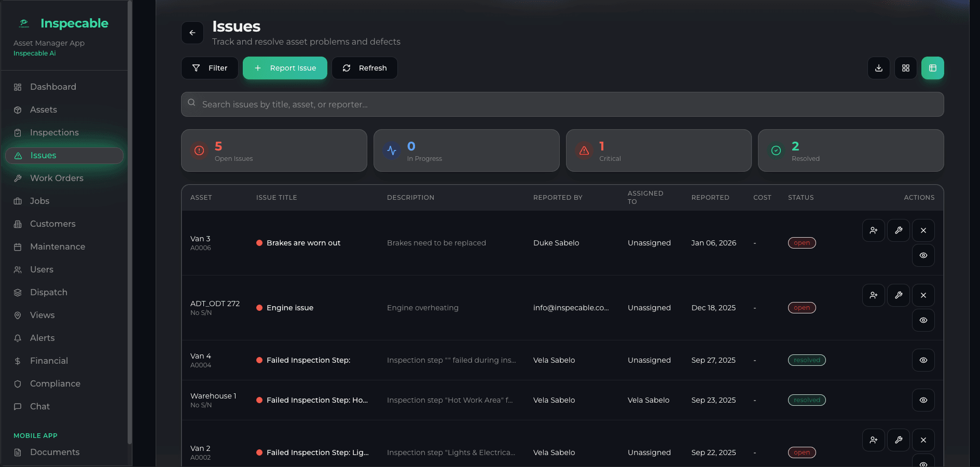Click wrench icon for Engine issue

tap(899, 295)
